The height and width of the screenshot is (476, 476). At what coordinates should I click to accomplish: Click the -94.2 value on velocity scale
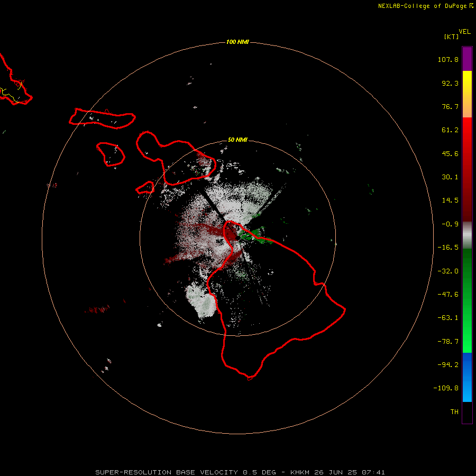448,364
